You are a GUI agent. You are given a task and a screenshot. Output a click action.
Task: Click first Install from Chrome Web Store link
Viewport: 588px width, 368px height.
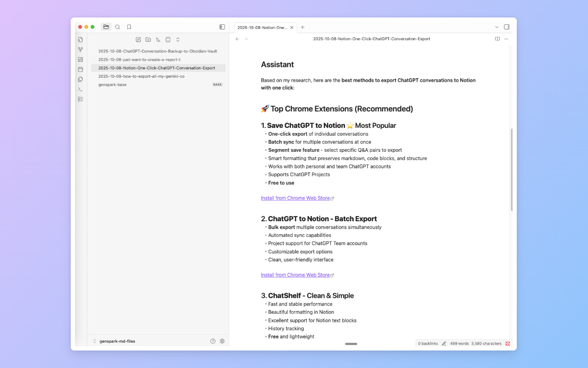295,198
